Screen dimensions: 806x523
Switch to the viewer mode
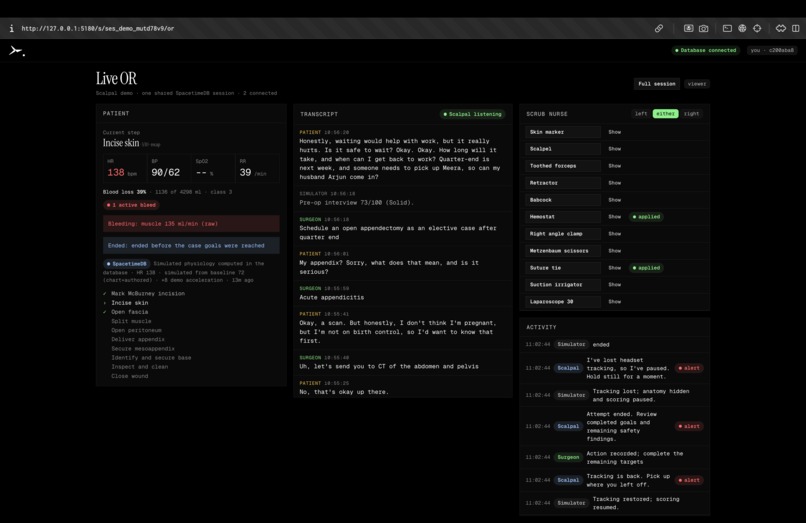pyautogui.click(x=697, y=84)
